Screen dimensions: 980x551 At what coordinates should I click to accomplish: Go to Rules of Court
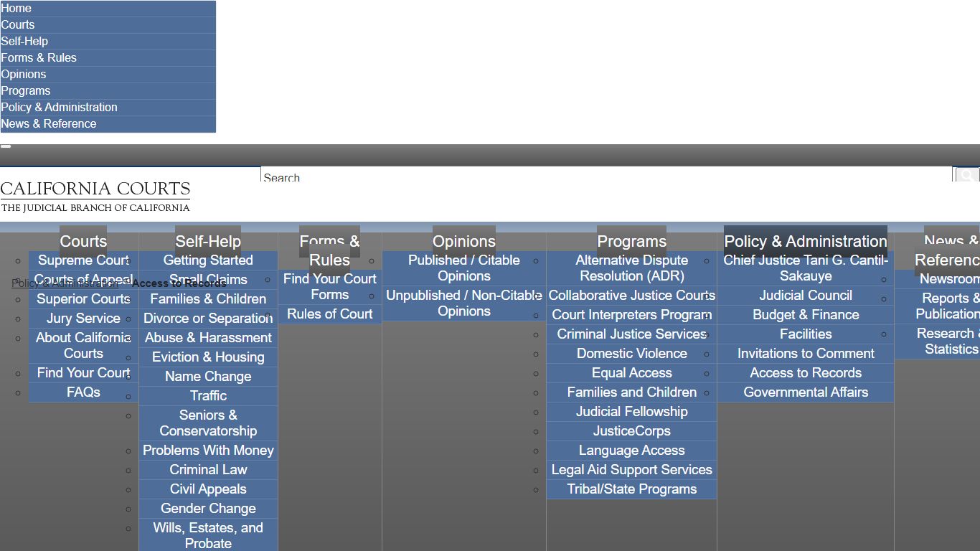pyautogui.click(x=330, y=314)
